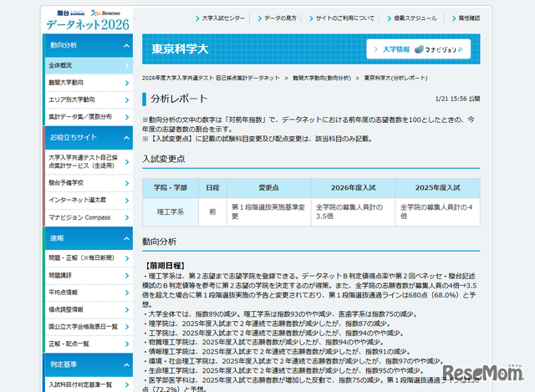
Task: Click the arrow icon beside 全体概況
Action: click(127, 65)
